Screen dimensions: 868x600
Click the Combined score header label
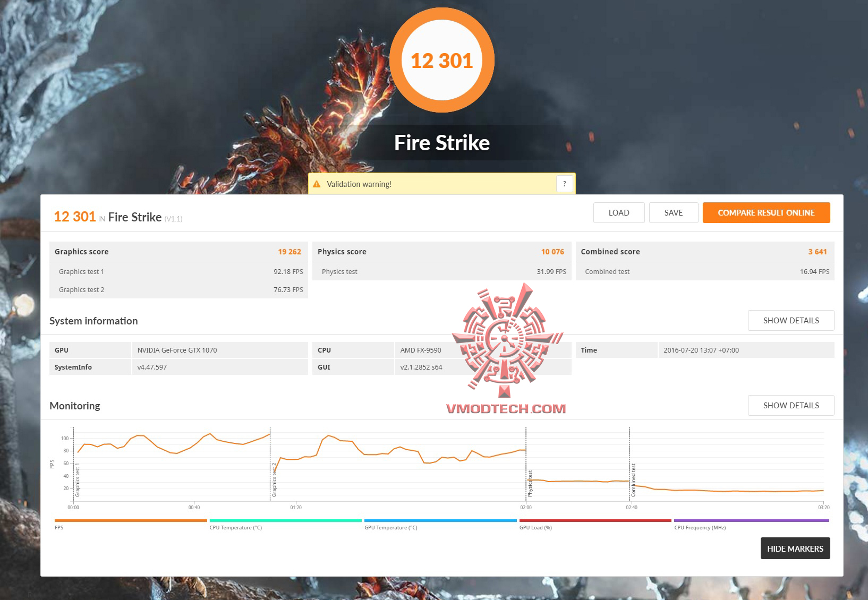(x=610, y=252)
